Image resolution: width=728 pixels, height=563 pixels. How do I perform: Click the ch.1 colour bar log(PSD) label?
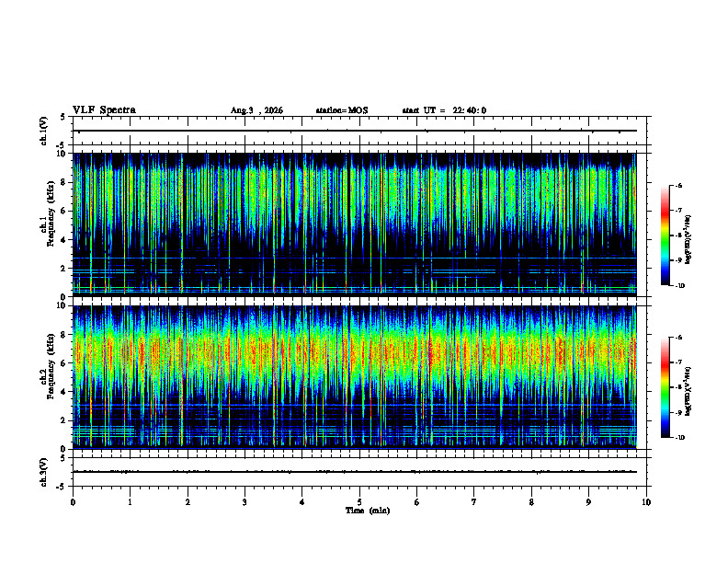688,240
